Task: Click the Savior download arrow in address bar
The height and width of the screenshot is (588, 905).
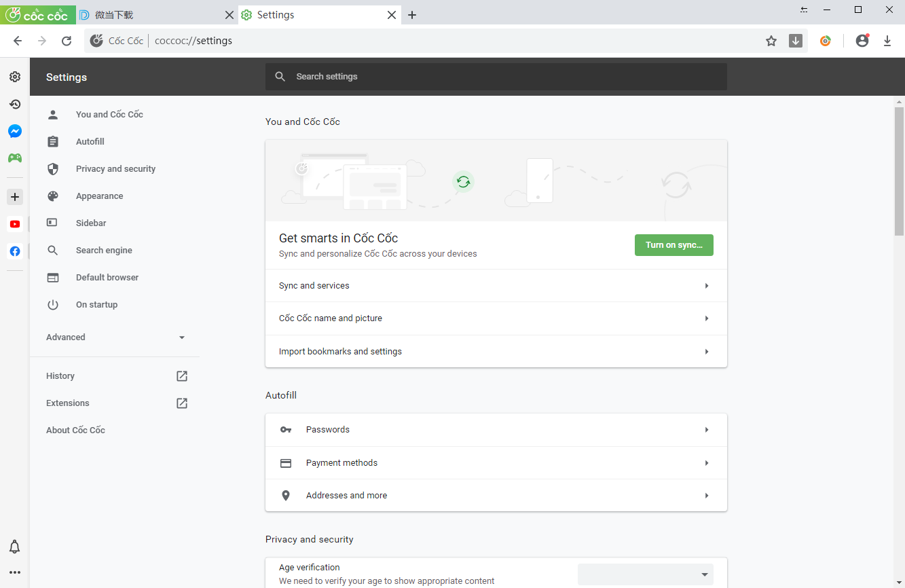Action: pyautogui.click(x=796, y=41)
